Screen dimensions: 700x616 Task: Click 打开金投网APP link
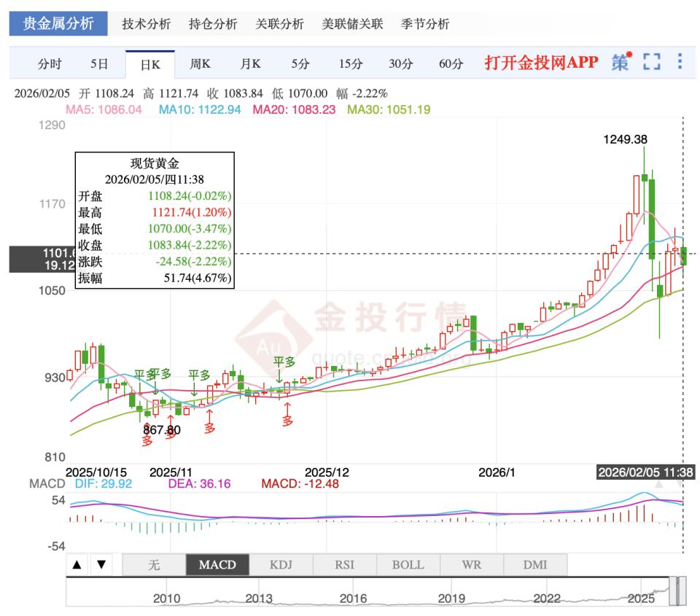(x=541, y=62)
